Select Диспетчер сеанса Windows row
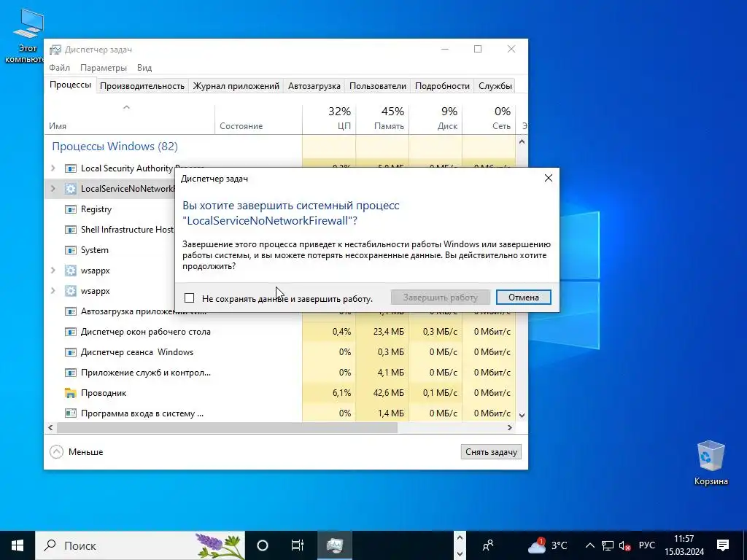 coord(279,352)
